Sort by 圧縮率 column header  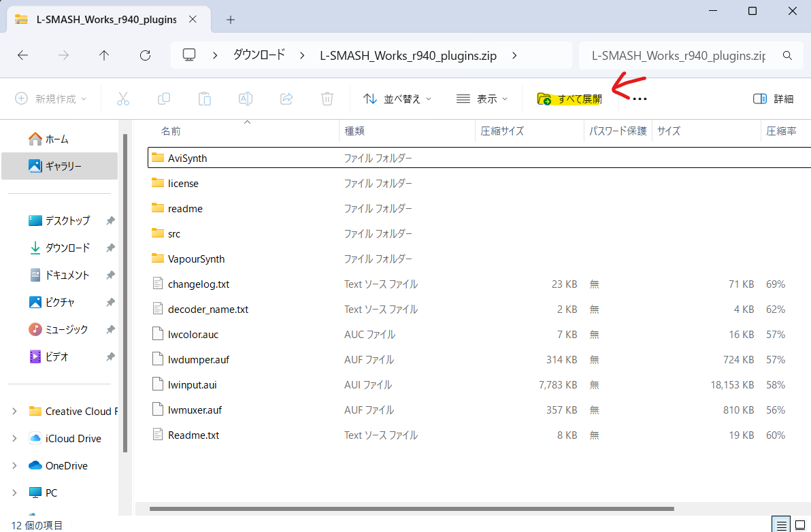coord(781,131)
